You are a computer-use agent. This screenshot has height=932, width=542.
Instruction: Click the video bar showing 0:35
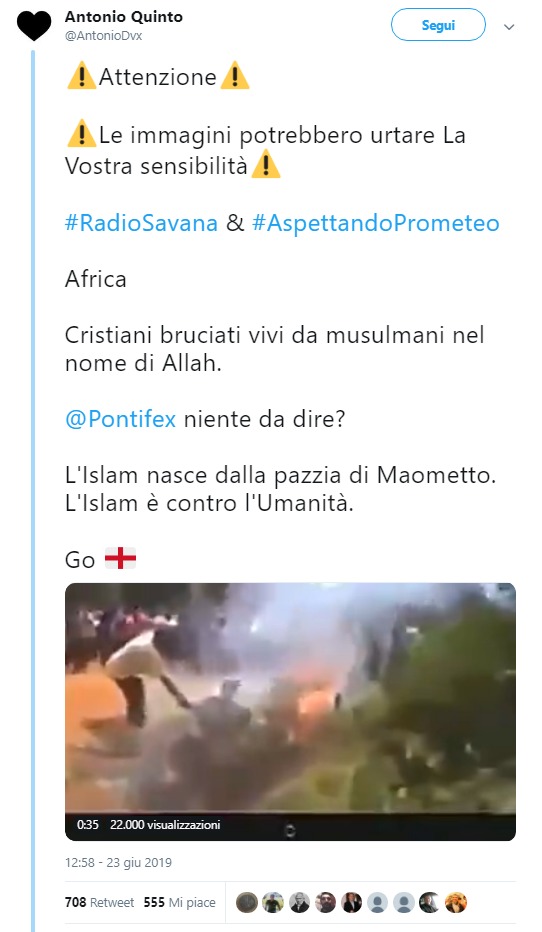[x=290, y=826]
